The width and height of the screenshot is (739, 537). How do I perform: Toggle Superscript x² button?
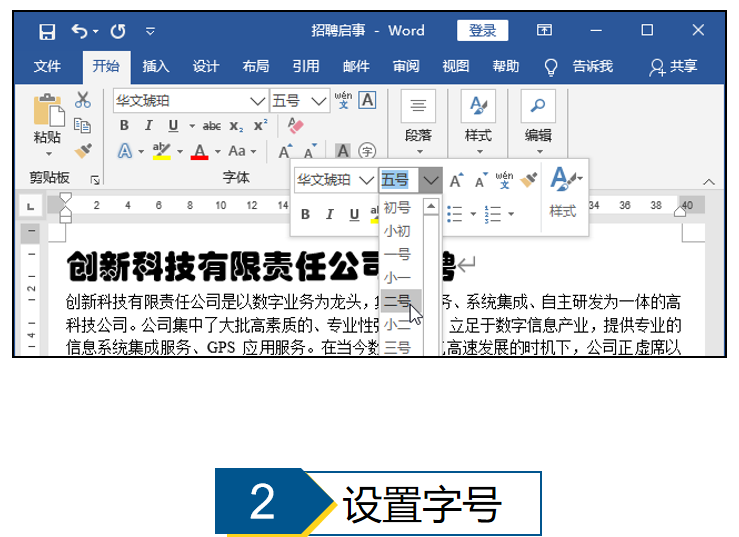[x=261, y=125]
